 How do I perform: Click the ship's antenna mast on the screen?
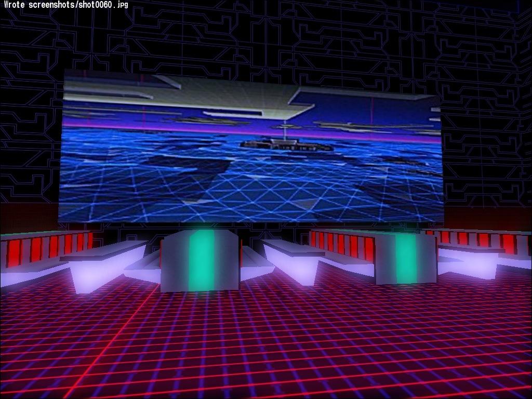pyautogui.click(x=284, y=130)
